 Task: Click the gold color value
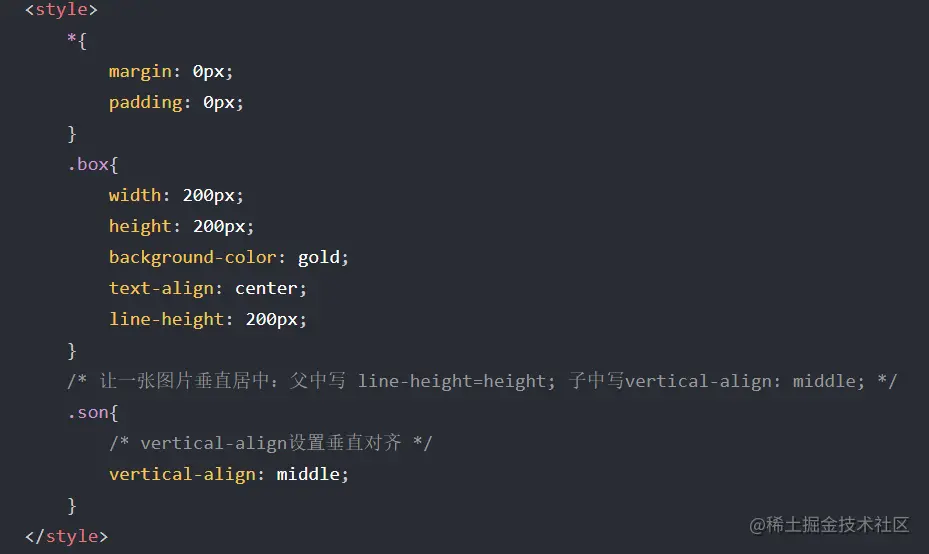(x=319, y=258)
